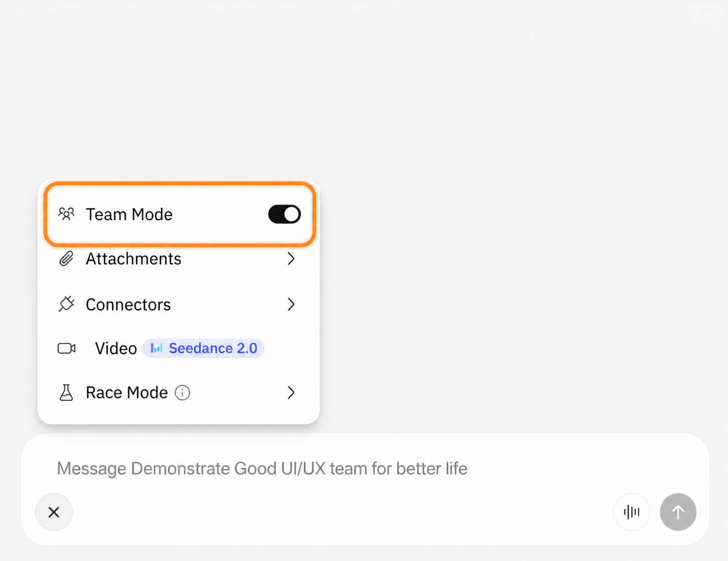
Task: Send message with up arrow button
Action: click(x=678, y=512)
